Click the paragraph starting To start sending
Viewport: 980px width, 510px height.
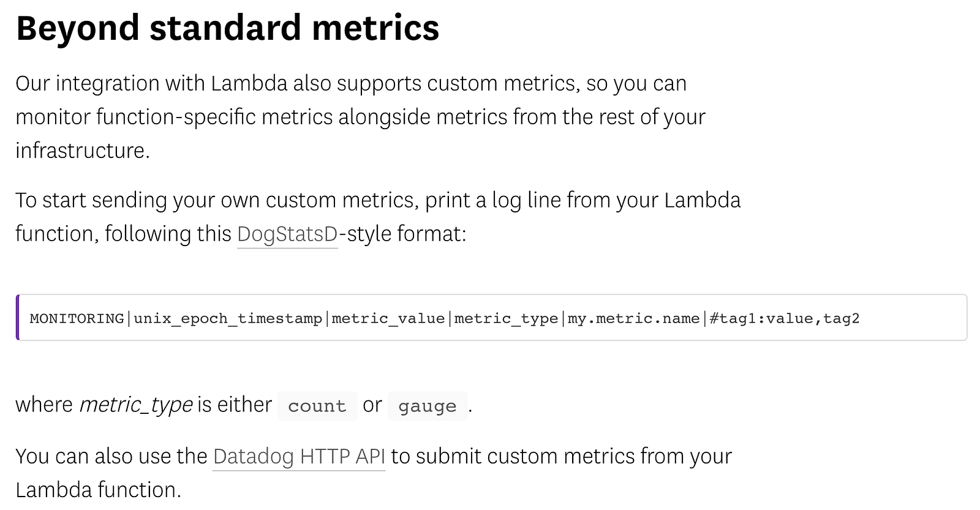tap(378, 217)
